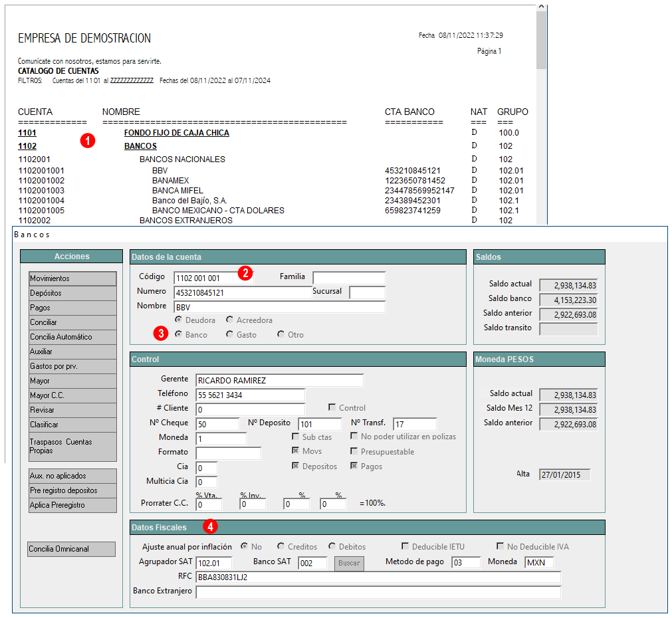This screenshot has width=672, height=618.
Task: Launch the Conciliar action
Action: [72, 322]
